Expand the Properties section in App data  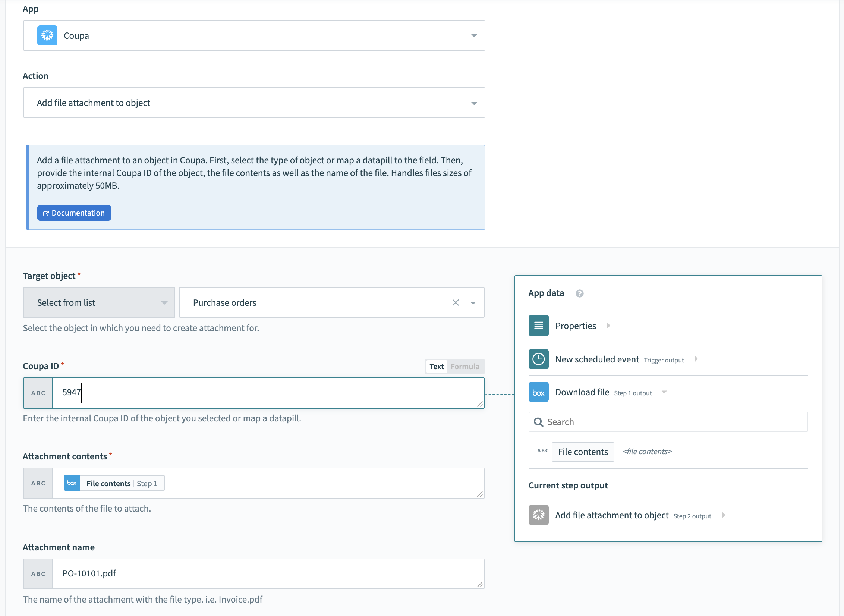[609, 325]
